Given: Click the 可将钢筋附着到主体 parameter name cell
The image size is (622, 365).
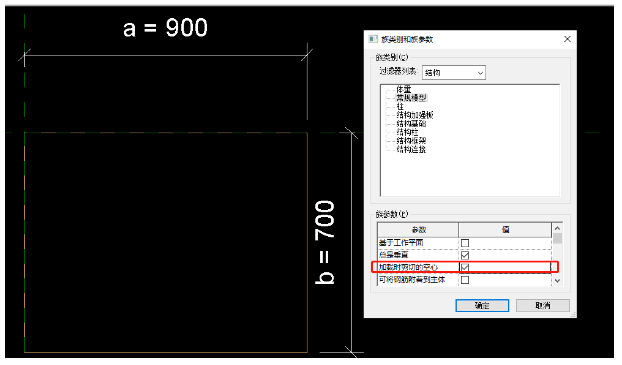Looking at the screenshot, I should click(x=418, y=280).
